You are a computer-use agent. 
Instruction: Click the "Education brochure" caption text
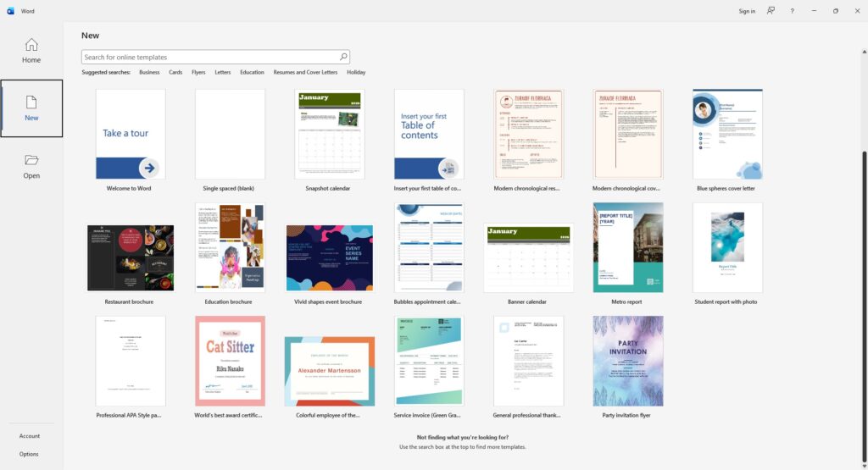pyautogui.click(x=228, y=302)
